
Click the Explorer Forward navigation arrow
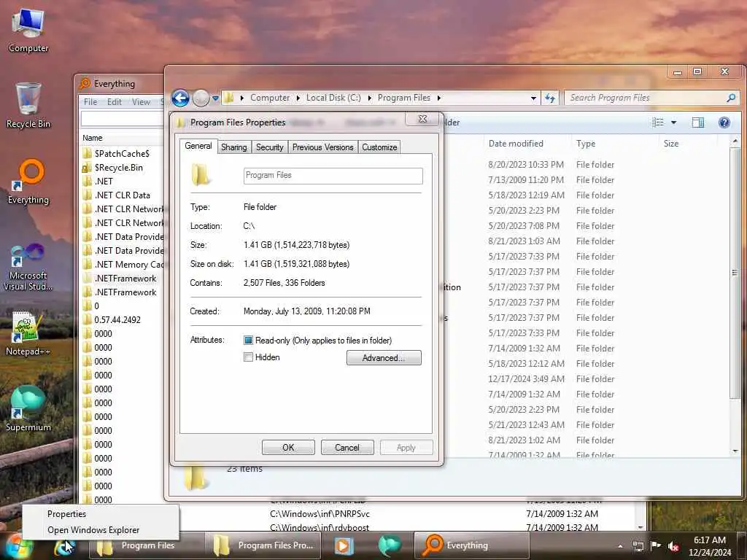201,98
